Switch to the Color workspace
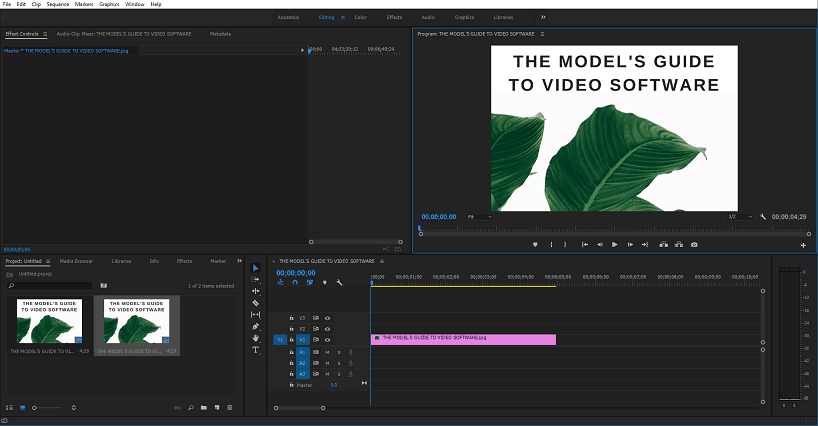The height and width of the screenshot is (426, 818). click(x=360, y=17)
